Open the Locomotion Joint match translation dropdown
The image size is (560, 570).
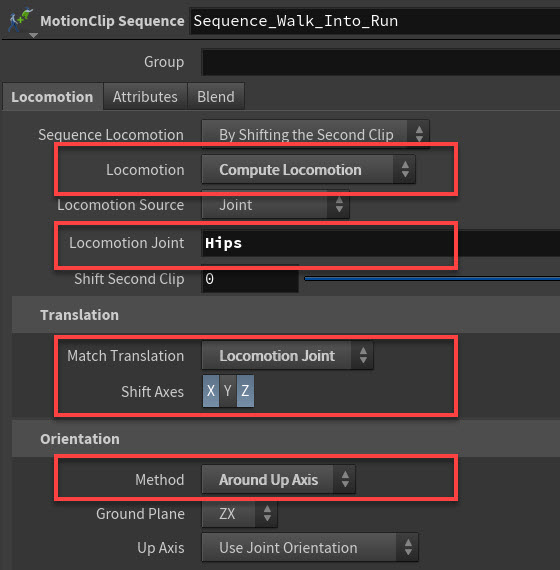pyautogui.click(x=287, y=356)
